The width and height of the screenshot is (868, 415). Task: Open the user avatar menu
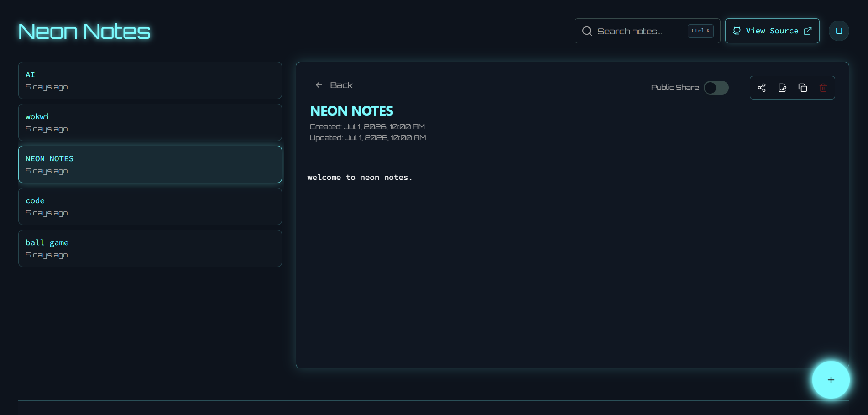click(x=839, y=31)
